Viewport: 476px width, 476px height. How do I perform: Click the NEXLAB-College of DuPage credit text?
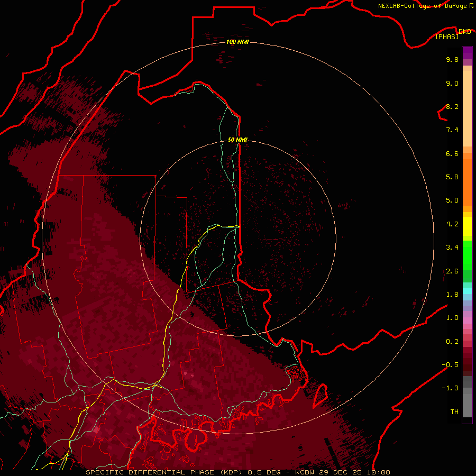[x=422, y=6]
